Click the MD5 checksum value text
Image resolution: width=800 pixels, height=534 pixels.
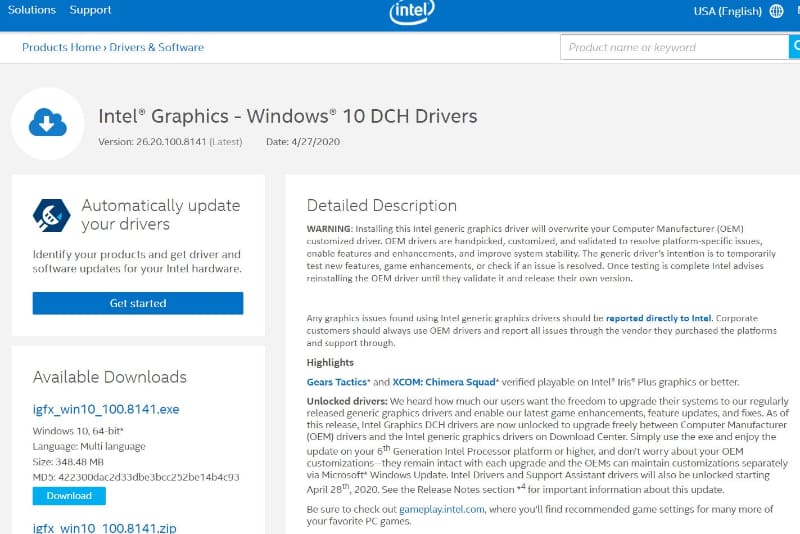tap(148, 477)
